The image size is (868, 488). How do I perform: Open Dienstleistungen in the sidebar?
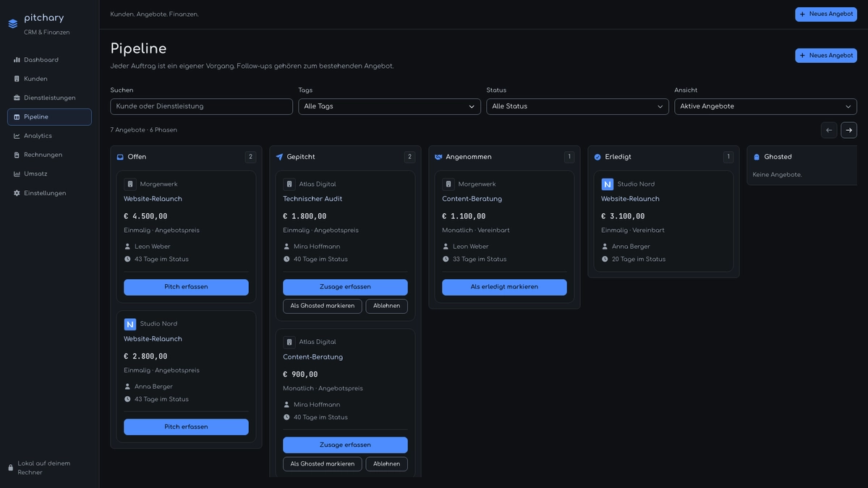[49, 98]
